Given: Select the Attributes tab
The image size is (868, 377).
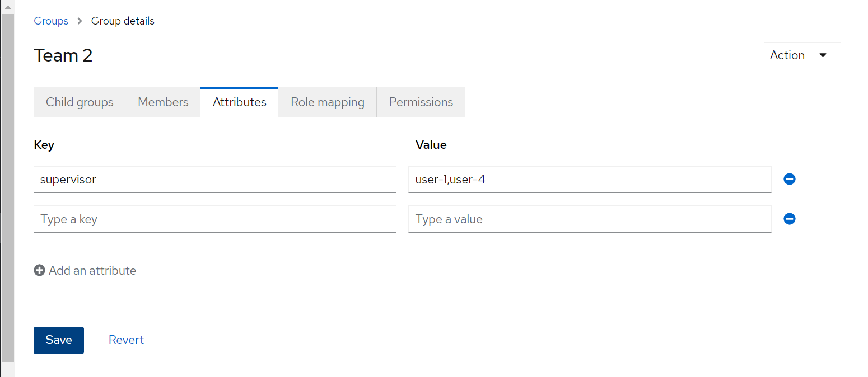Looking at the screenshot, I should click(x=239, y=102).
